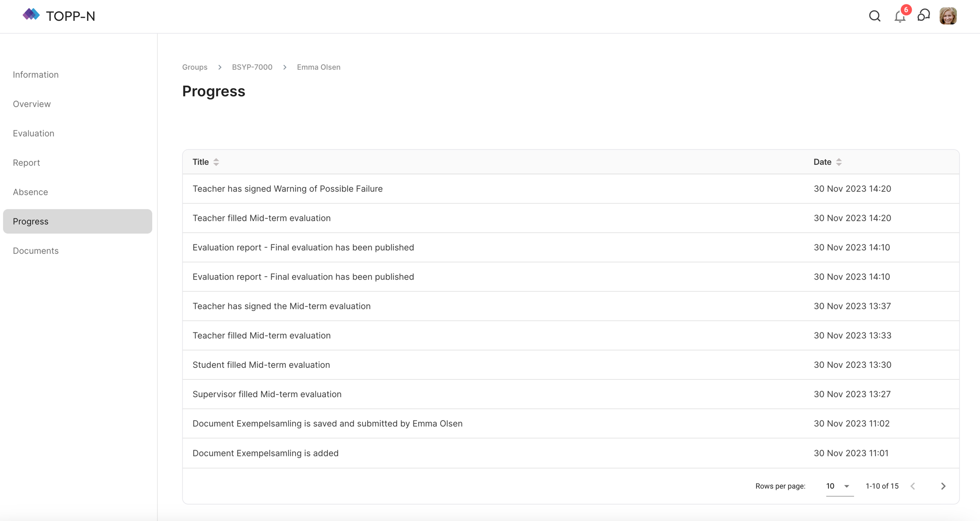
Task: Open Information in sidebar
Action: 36,74
